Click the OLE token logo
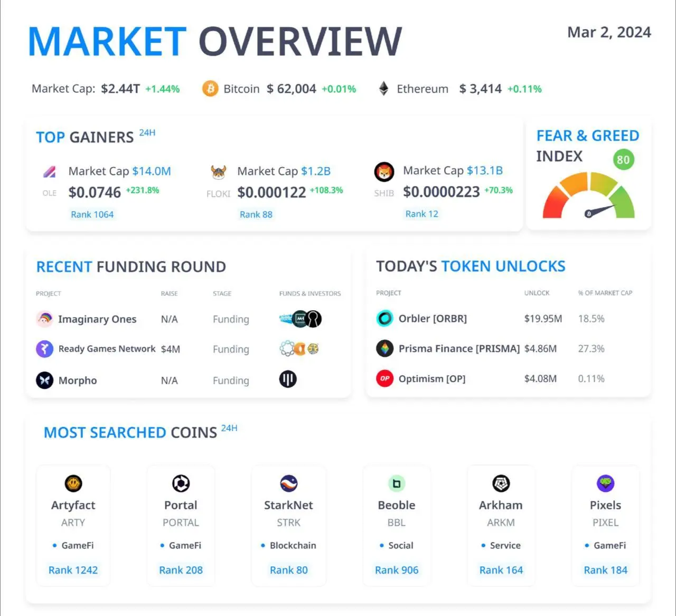Screen dimensions: 676x616 coord(49,172)
